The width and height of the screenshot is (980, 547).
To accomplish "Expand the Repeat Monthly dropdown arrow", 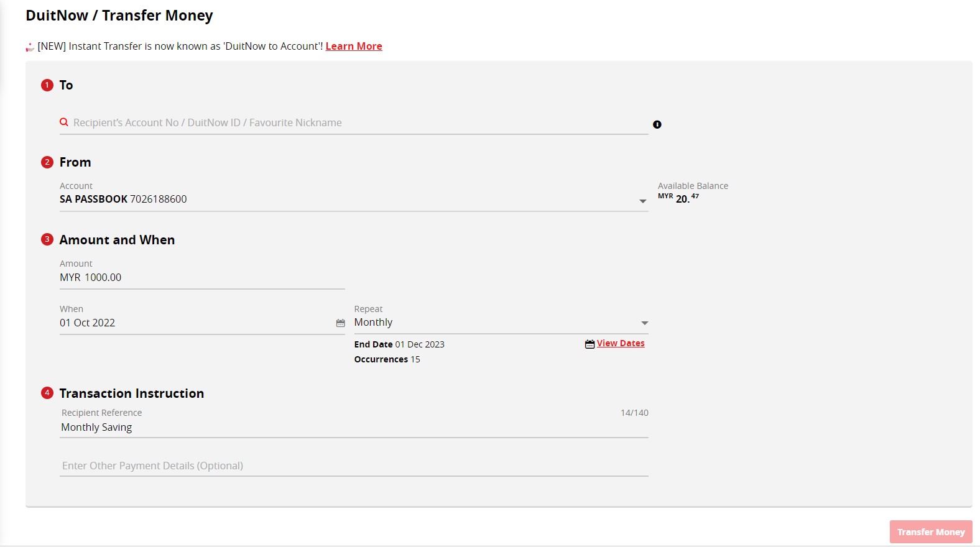I will (x=644, y=323).
